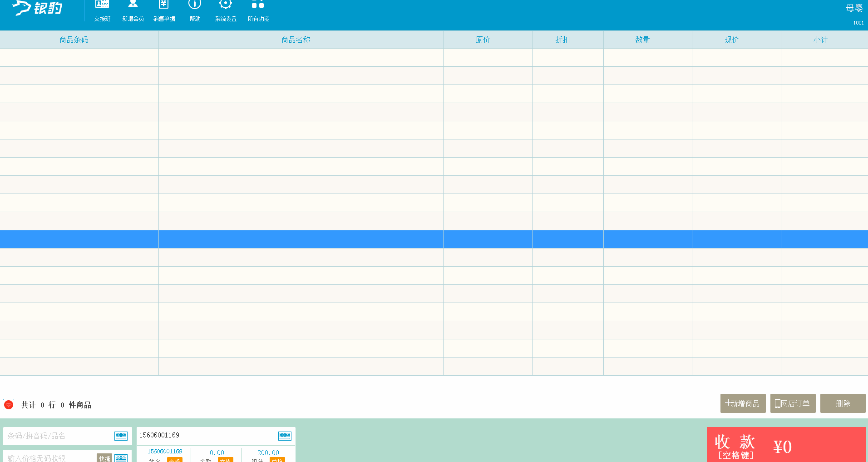Open the 交接班 shift handover function

102,11
